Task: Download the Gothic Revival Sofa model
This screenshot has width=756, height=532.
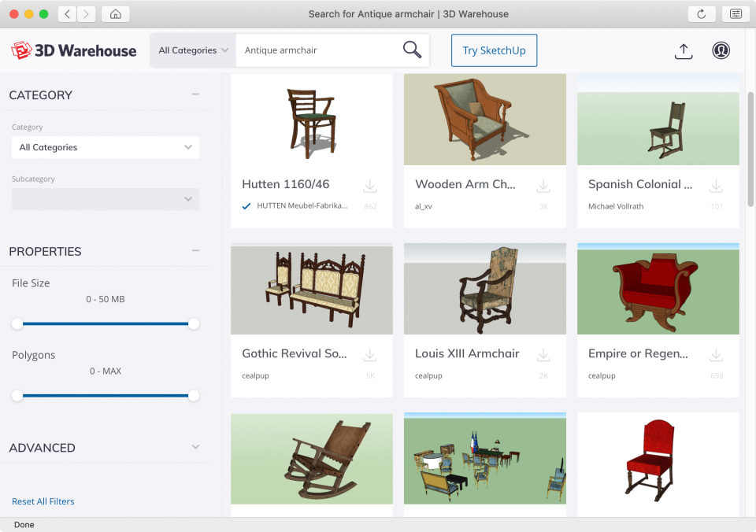Action: [370, 355]
